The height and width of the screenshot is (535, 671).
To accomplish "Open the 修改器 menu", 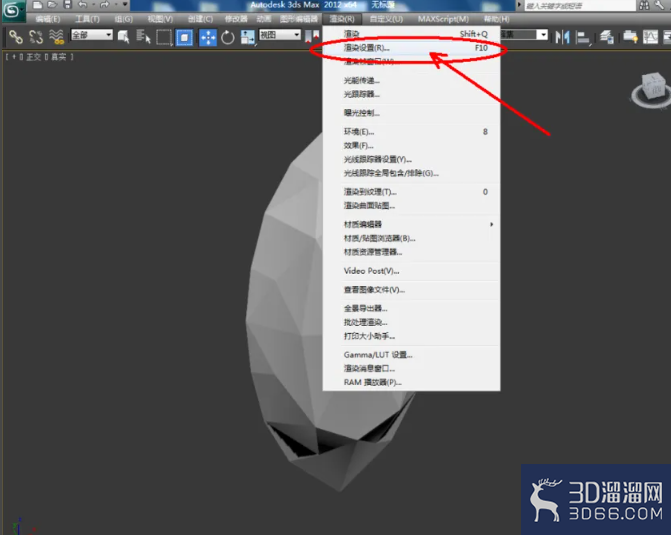I will click(236, 19).
